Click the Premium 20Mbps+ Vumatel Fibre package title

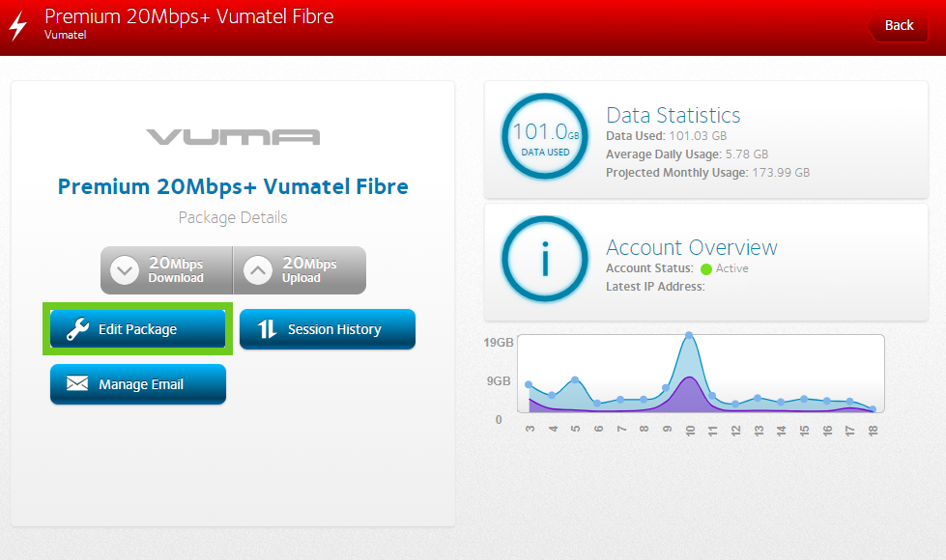233,186
